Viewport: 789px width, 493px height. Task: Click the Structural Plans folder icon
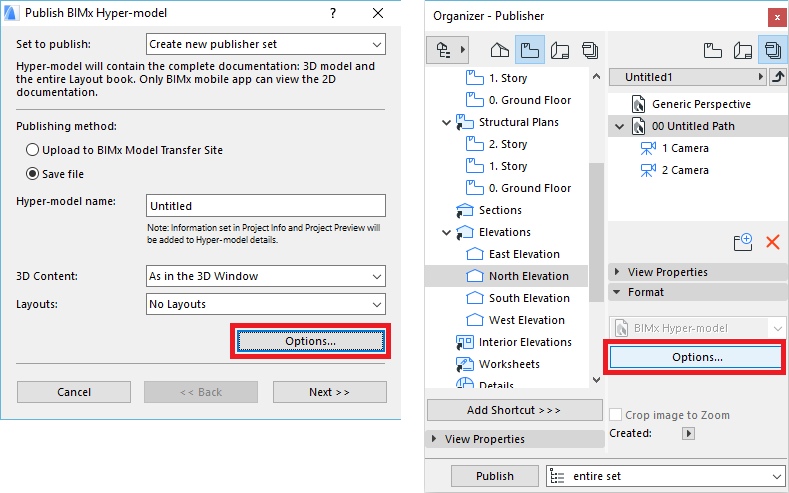[x=465, y=123]
